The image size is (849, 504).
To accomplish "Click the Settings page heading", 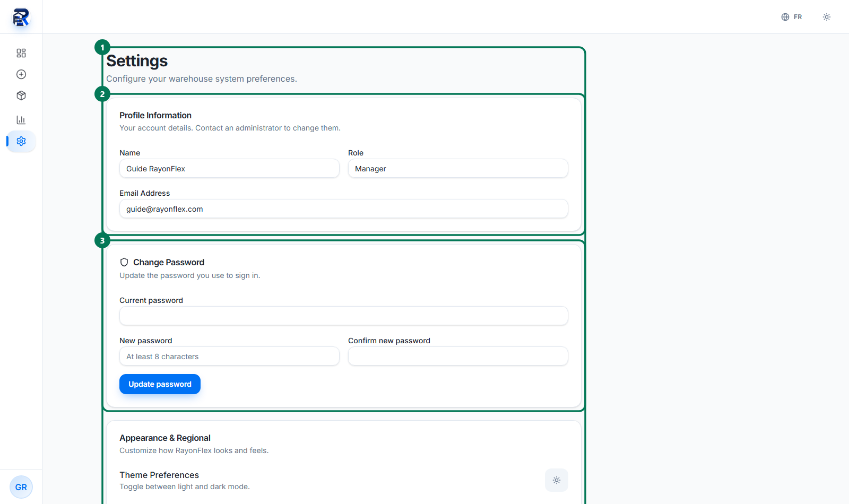I will pos(137,61).
